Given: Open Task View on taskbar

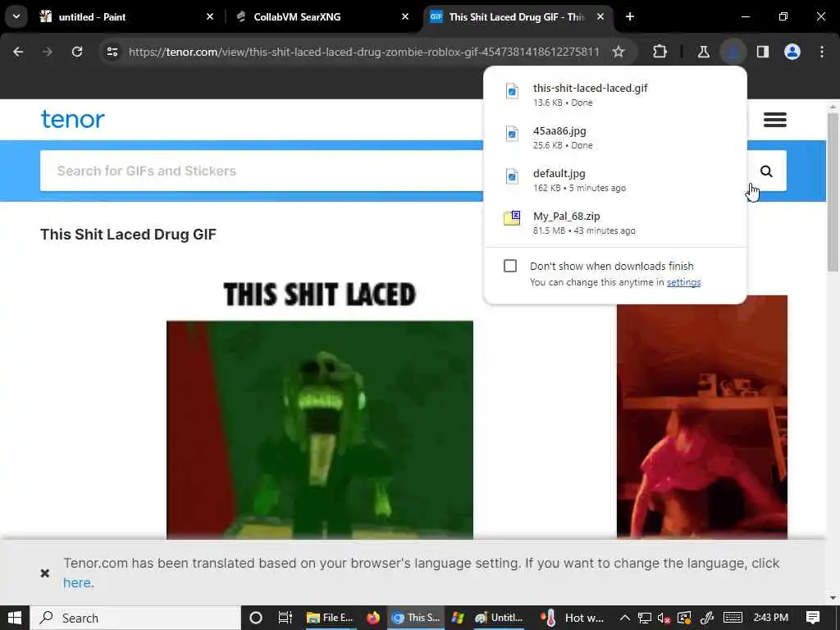Looking at the screenshot, I should [285, 618].
